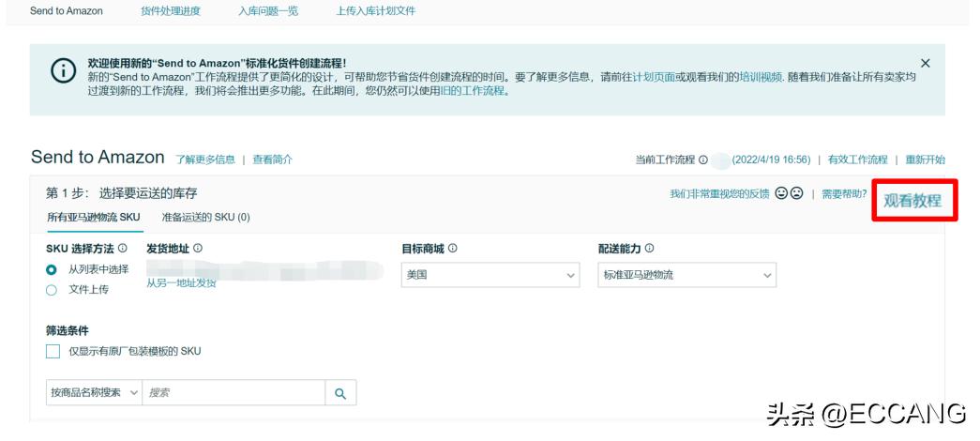Image resolution: width=980 pixels, height=441 pixels.
Task: Click into the 搜索 input field
Action: (234, 393)
